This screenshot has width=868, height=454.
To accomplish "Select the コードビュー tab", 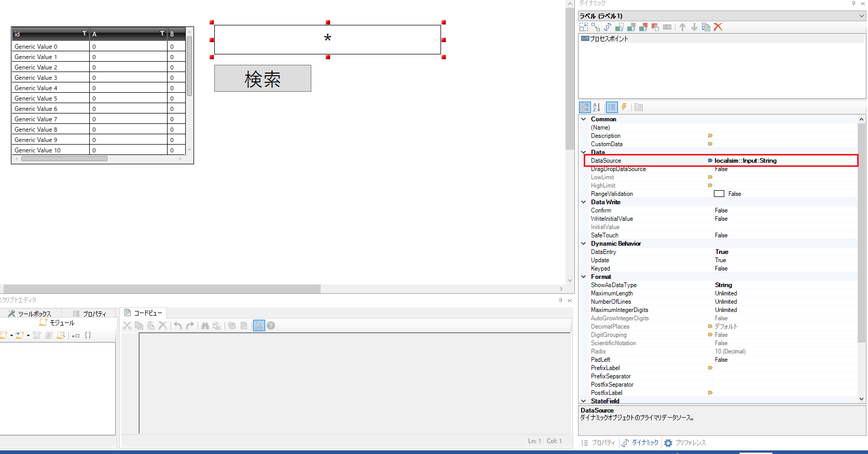I will coord(143,313).
